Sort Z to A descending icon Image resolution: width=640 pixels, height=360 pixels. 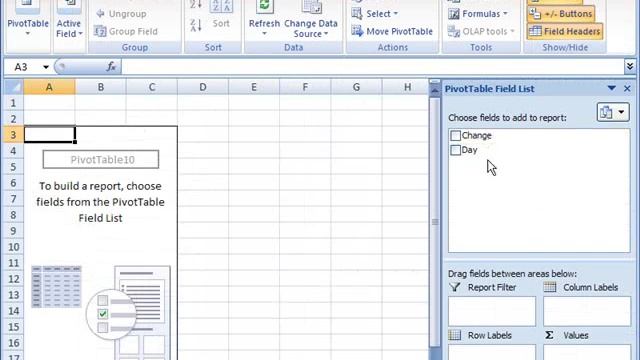pyautogui.click(x=196, y=25)
